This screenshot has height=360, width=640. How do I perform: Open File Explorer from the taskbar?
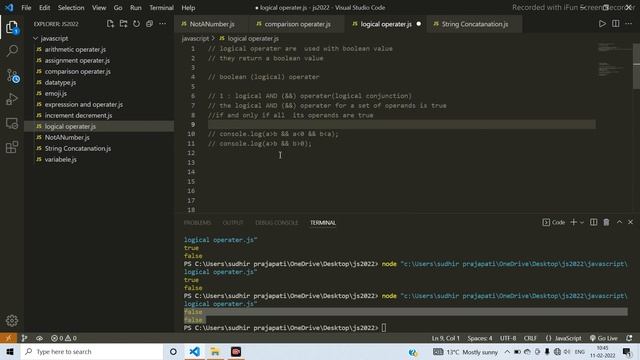point(215,351)
